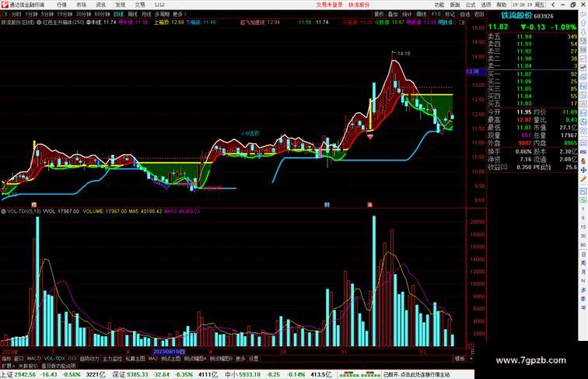Select the MACD indicator tab

(x=33, y=359)
